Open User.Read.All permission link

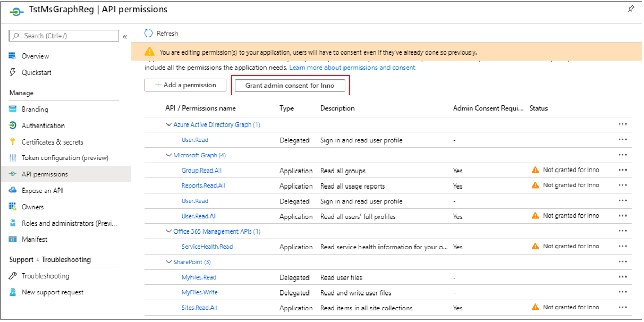pos(199,216)
